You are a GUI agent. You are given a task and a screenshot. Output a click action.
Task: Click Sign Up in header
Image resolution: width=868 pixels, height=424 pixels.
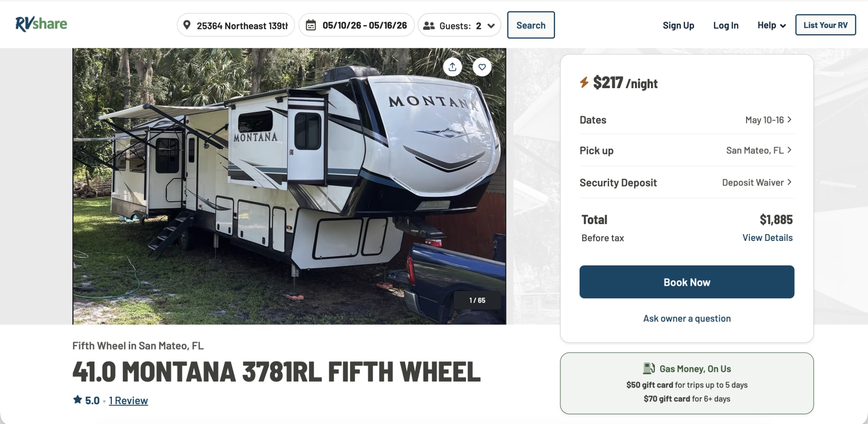coord(678,25)
